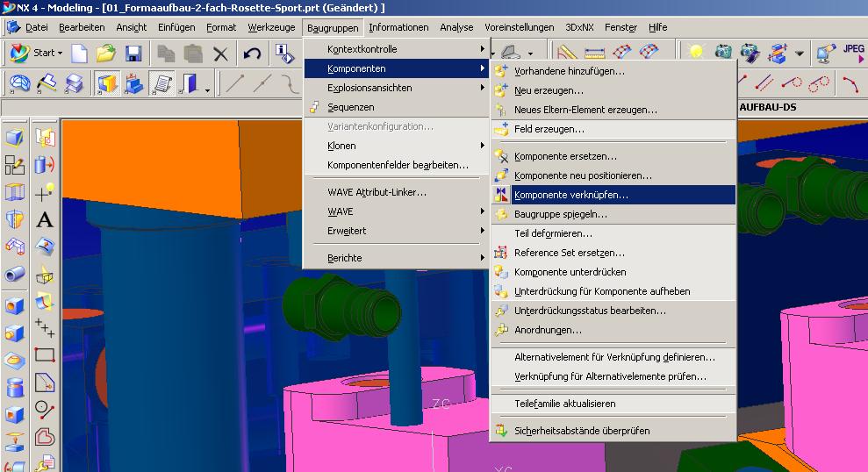This screenshot has height=472, width=868.
Task: Click the blue ruler measure distance icon
Action: tap(594, 53)
